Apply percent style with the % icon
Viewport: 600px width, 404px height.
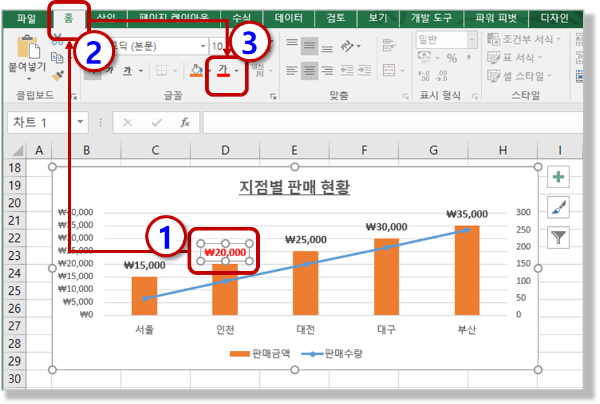pyautogui.click(x=452, y=58)
